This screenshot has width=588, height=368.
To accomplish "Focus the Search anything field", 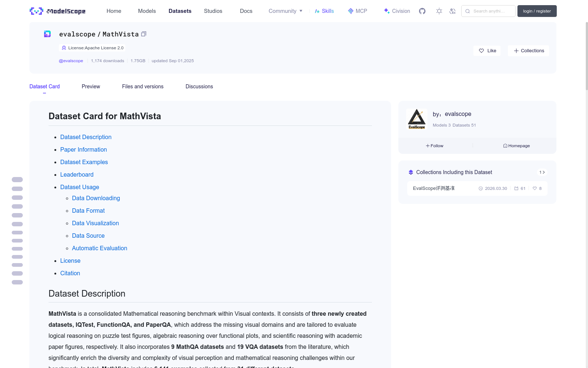I will 488,11.
